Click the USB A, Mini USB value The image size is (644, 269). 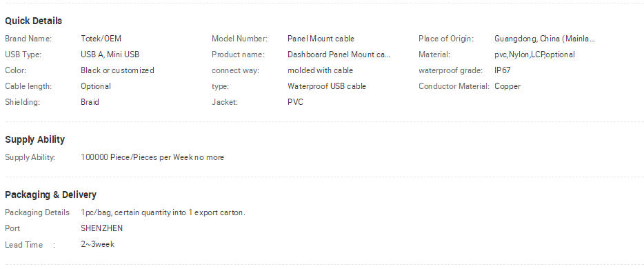[110, 54]
